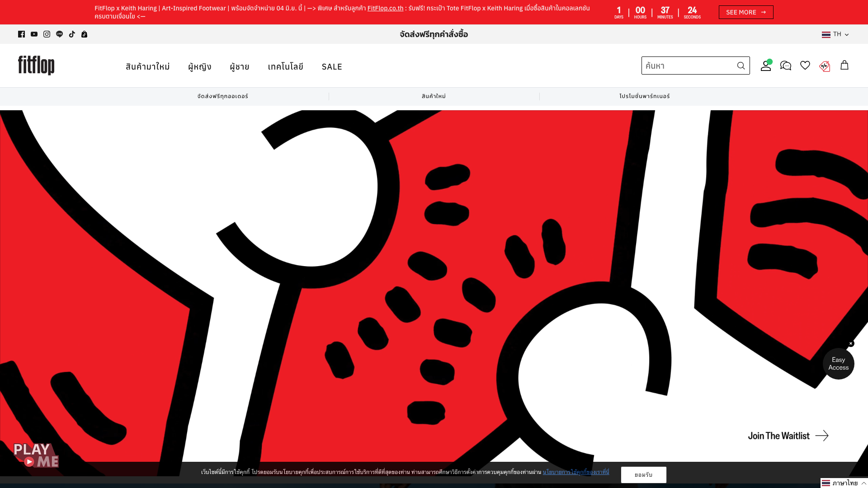Click the โปรโมชั่นพาร์ทเนอร์ promo link
Screen dimensions: 868x488
[645, 96]
